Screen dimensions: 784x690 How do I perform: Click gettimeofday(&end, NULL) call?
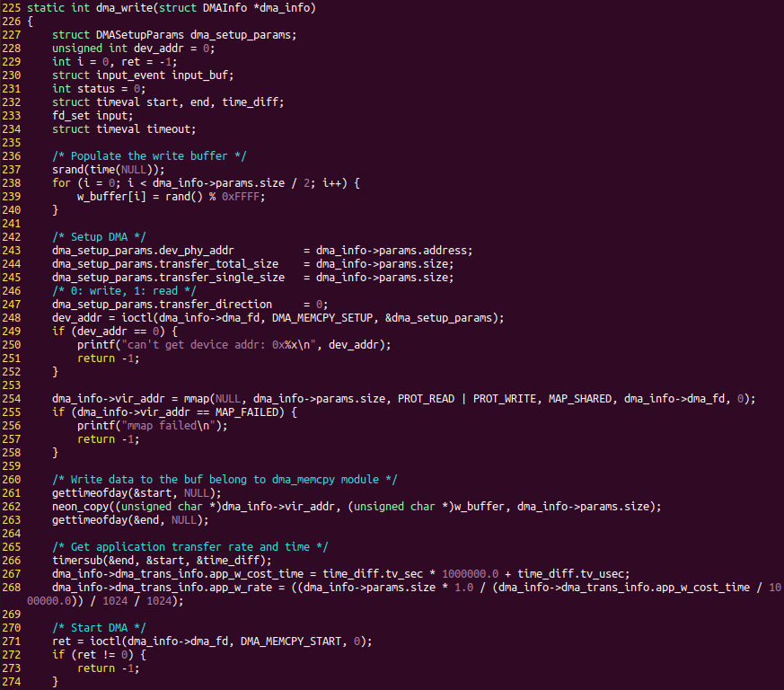point(124,519)
